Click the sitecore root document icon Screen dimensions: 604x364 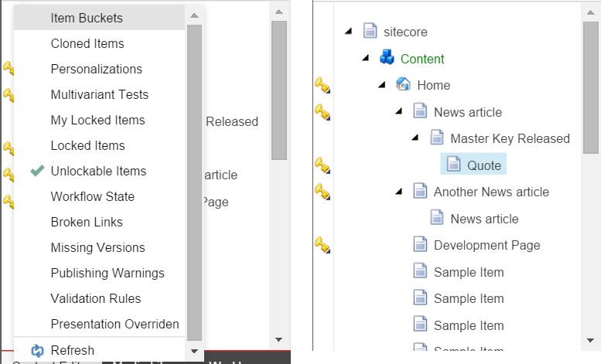[x=370, y=32]
